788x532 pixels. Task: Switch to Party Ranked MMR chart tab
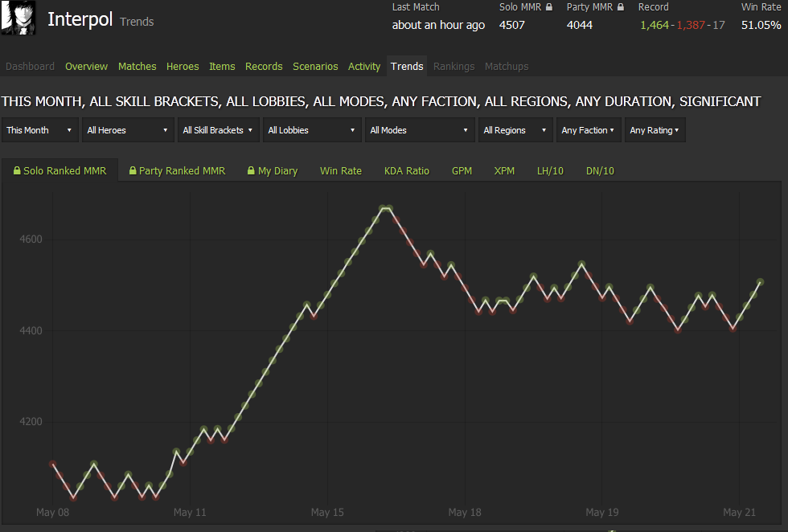(178, 171)
